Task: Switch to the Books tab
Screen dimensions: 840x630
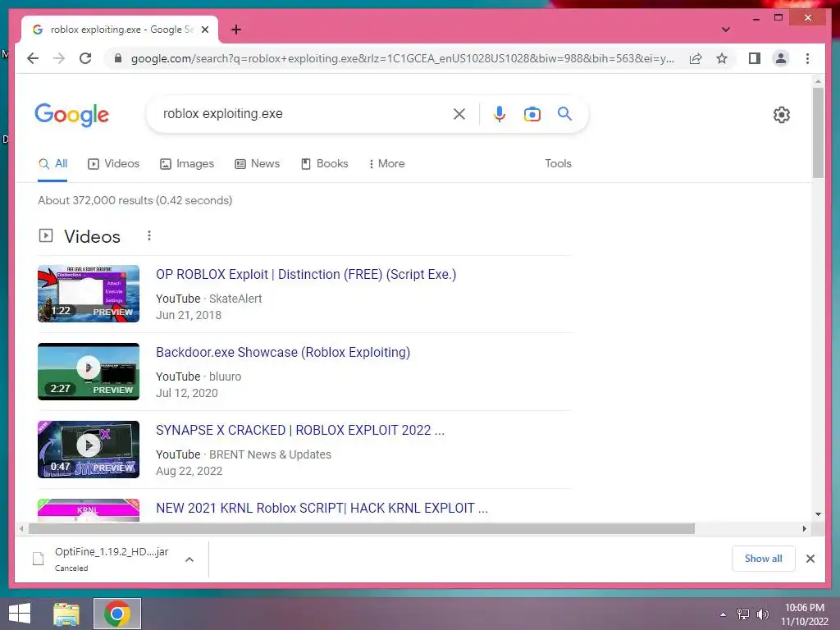Action: (x=325, y=164)
